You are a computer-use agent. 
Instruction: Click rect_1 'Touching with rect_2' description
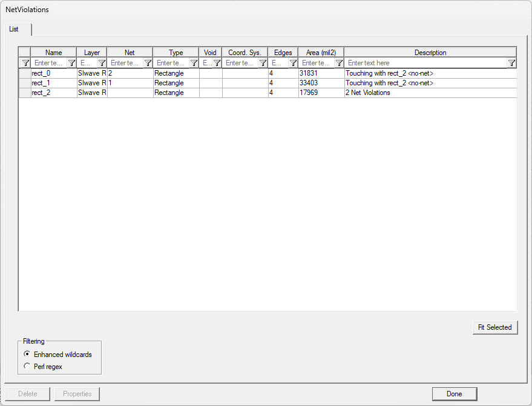[x=430, y=83]
